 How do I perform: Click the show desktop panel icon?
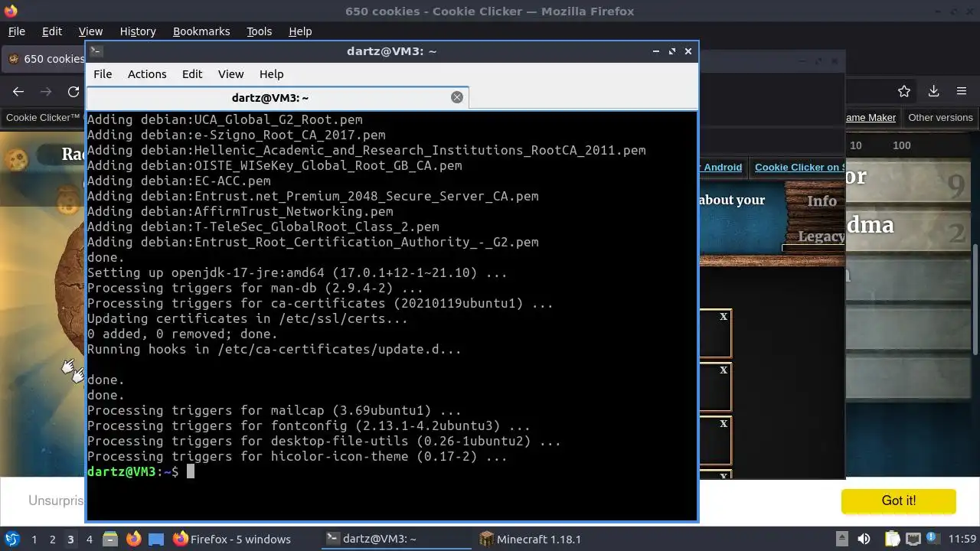156,539
